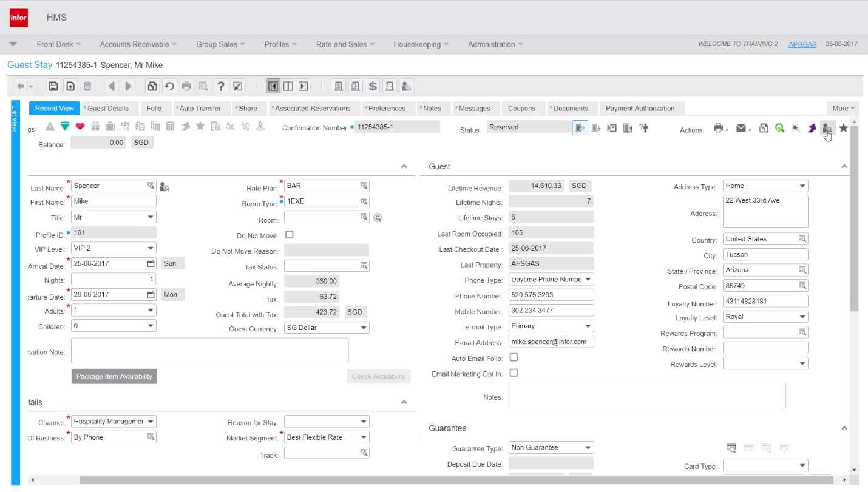Click the lookup icon in Rate Plan field
The image size is (868, 492).
364,186
